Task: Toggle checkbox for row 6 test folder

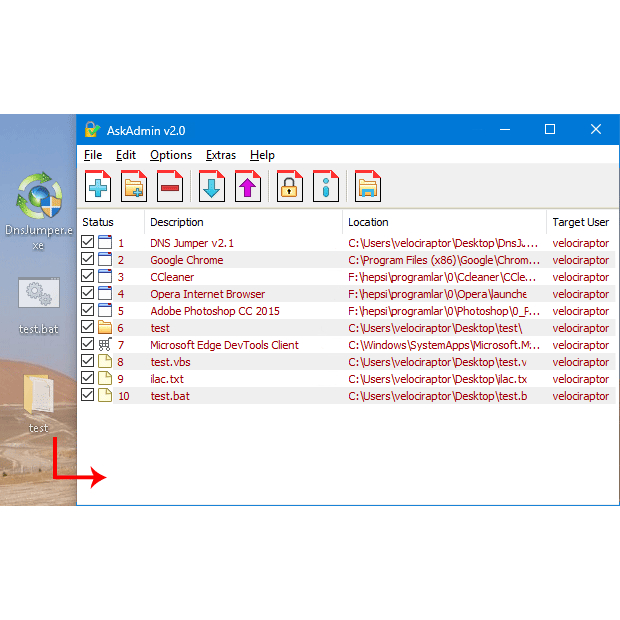Action: (x=87, y=327)
